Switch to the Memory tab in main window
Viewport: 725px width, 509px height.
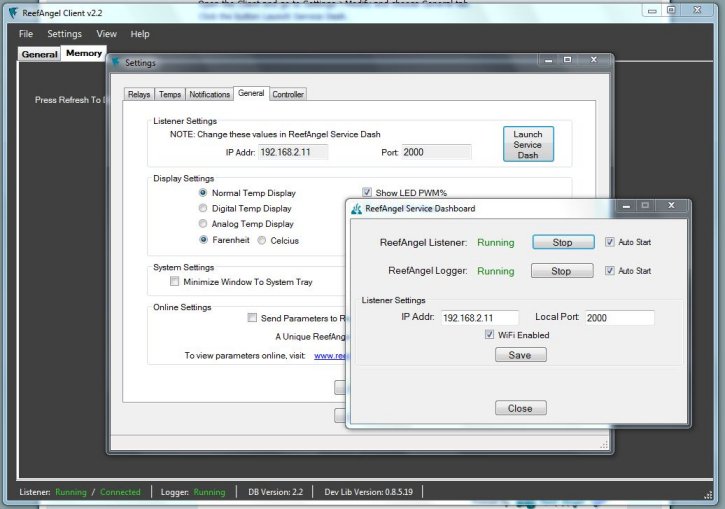coord(84,53)
